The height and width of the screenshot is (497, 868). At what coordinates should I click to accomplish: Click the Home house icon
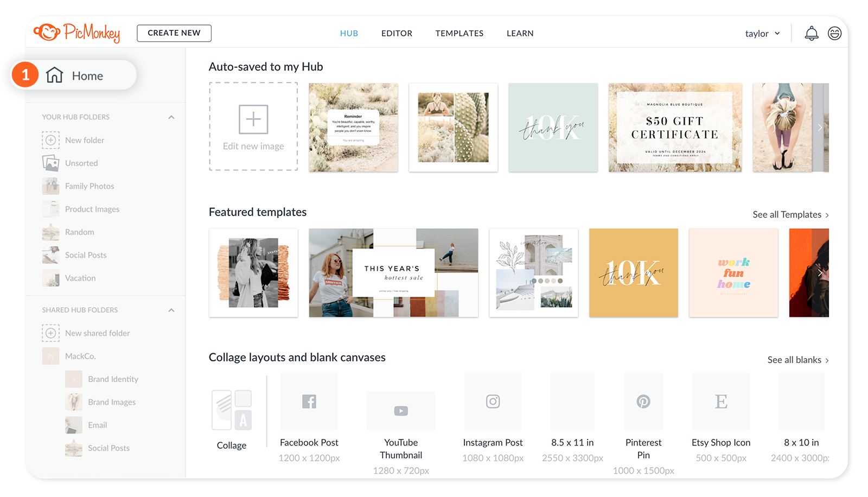point(55,75)
